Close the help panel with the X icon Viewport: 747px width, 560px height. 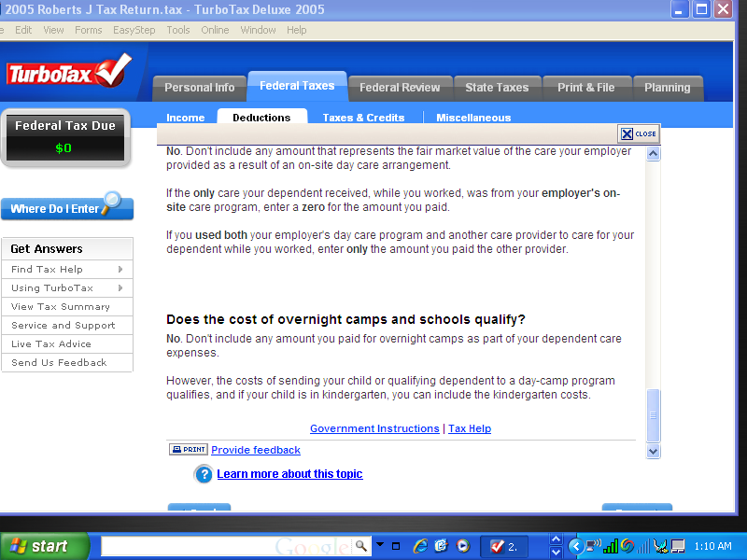(639, 133)
